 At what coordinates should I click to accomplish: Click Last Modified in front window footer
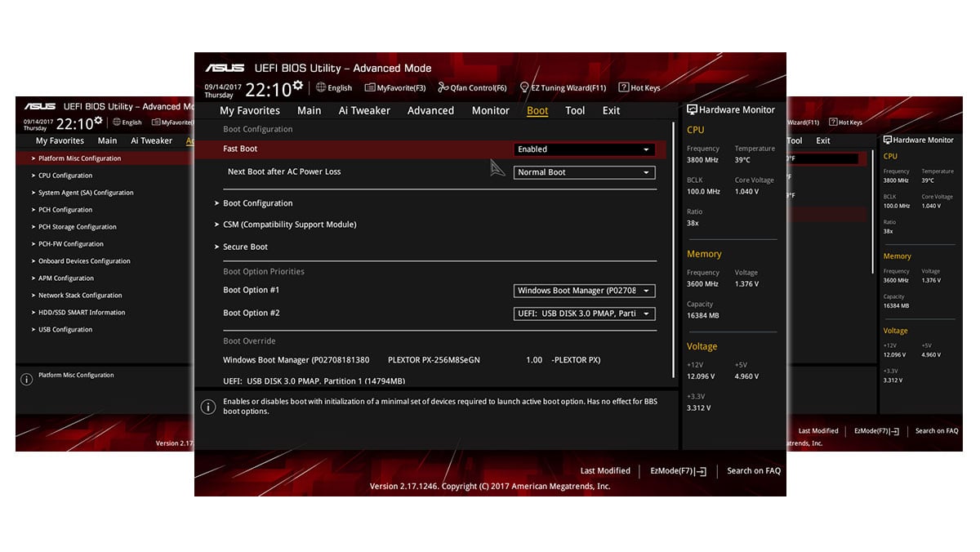605,471
